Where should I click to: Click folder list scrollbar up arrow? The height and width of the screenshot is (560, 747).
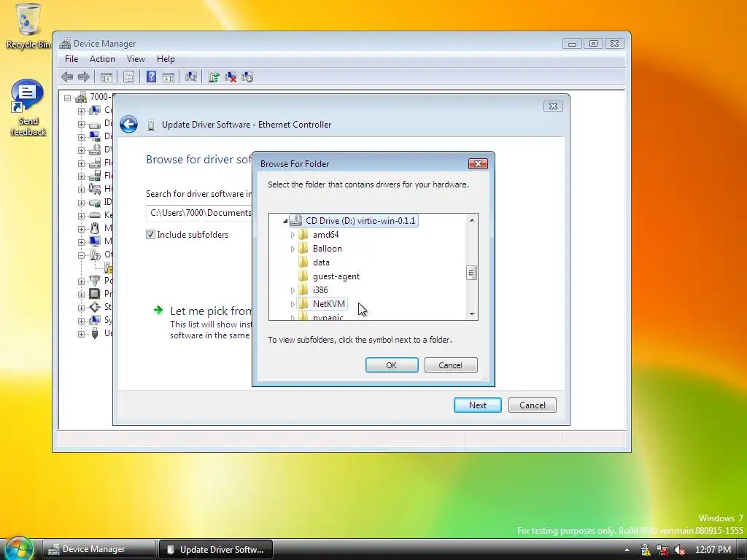pos(472,220)
